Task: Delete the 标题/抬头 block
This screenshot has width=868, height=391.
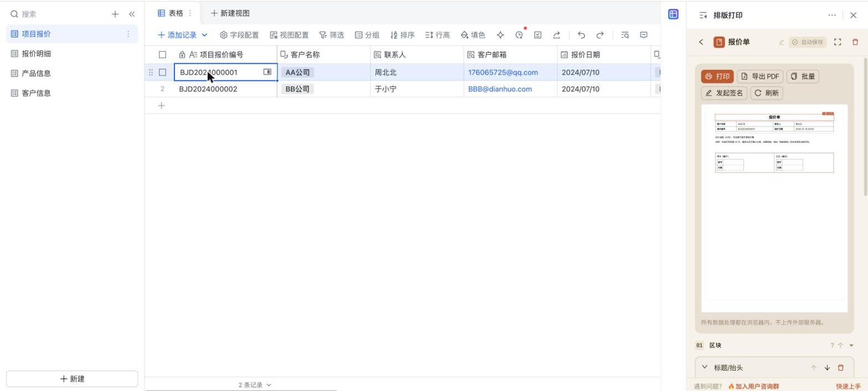Action: 841,368
